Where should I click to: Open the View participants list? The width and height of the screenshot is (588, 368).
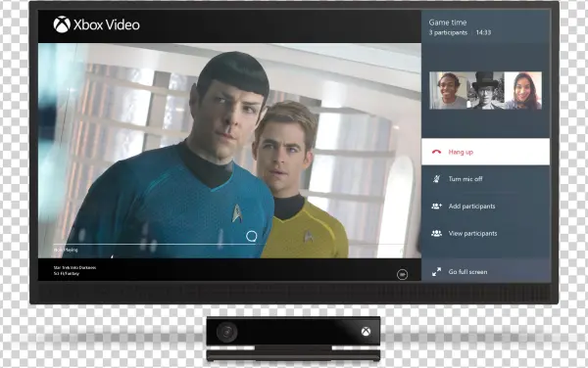(x=486, y=233)
